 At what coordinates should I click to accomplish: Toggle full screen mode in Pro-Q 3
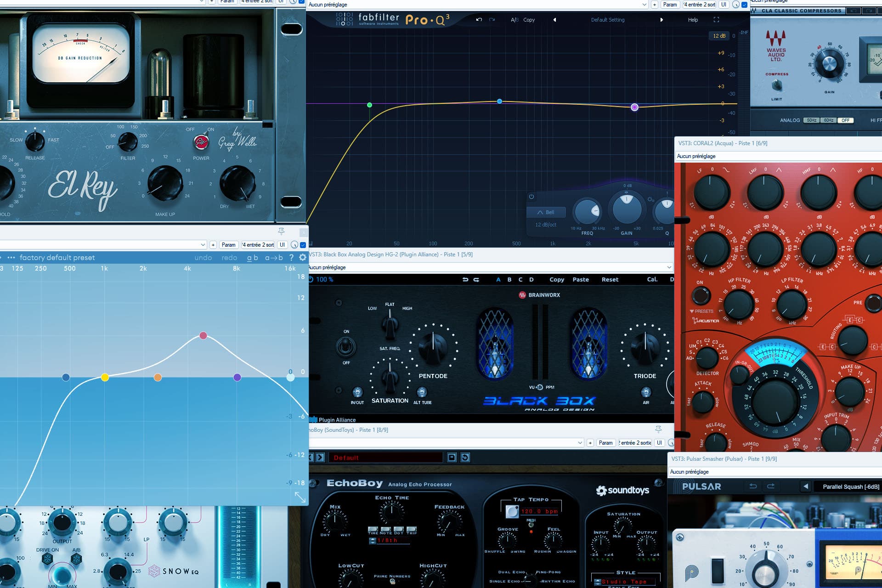pyautogui.click(x=716, y=20)
